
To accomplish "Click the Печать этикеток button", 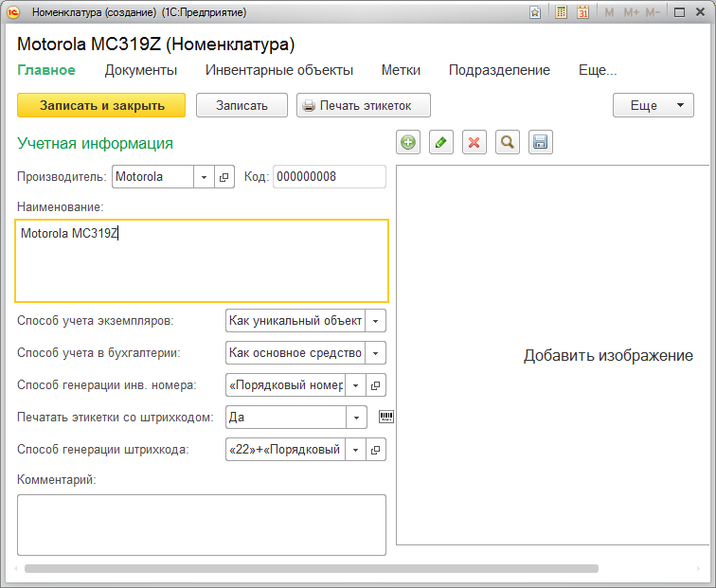I will click(365, 105).
